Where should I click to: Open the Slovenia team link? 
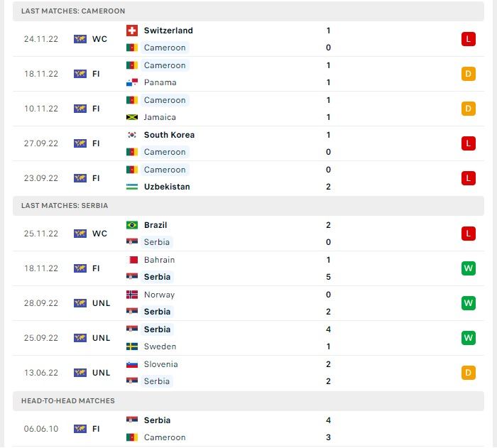coord(160,364)
